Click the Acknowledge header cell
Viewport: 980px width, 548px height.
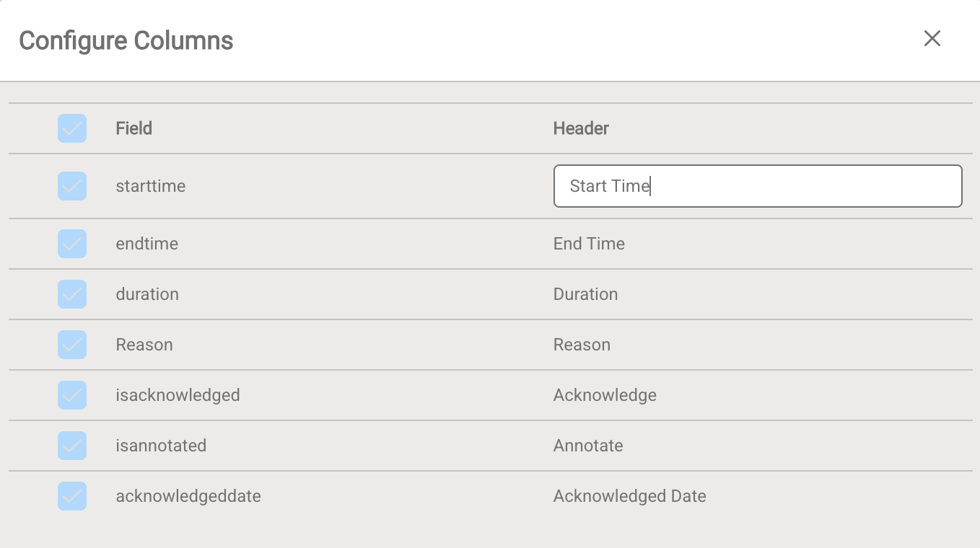pos(605,394)
